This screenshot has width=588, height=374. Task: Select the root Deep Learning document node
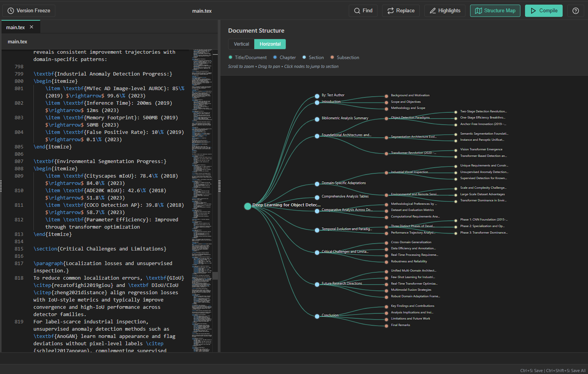[x=248, y=206]
